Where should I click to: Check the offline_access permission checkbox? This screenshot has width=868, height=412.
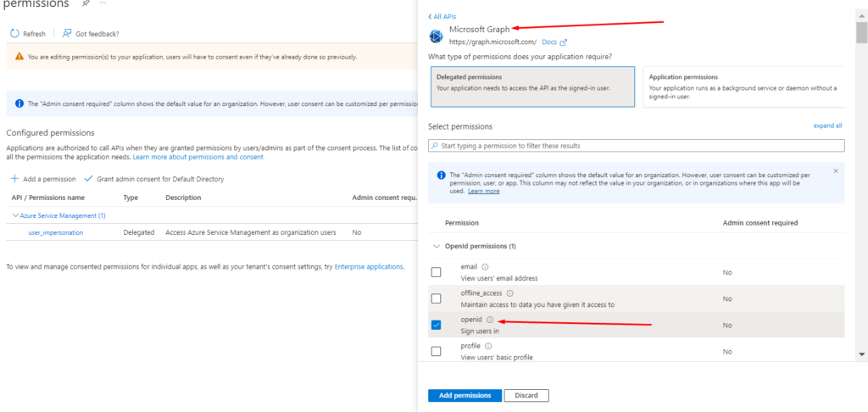437,298
